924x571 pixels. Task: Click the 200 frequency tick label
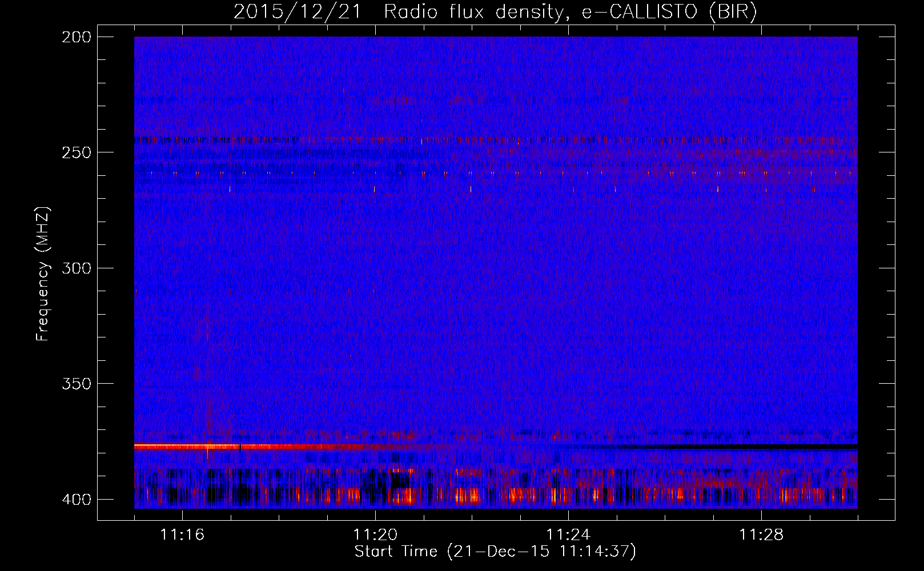pyautogui.click(x=76, y=37)
